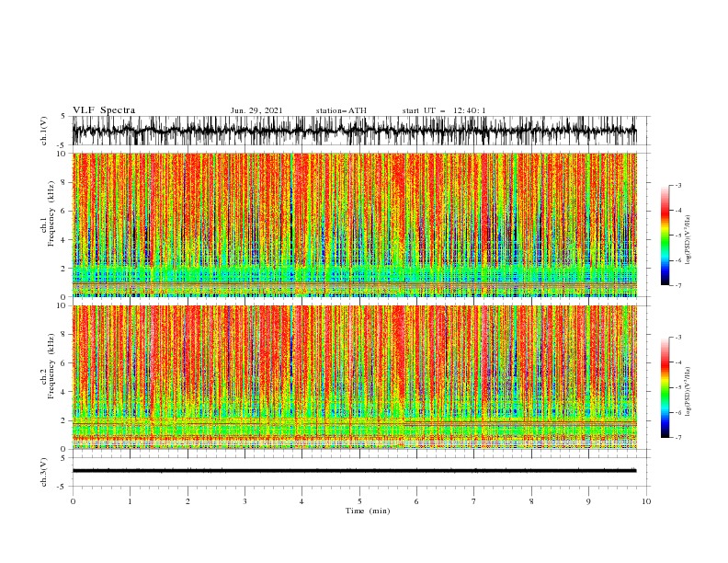Click the "-7" tick on lower color bar

(x=677, y=438)
